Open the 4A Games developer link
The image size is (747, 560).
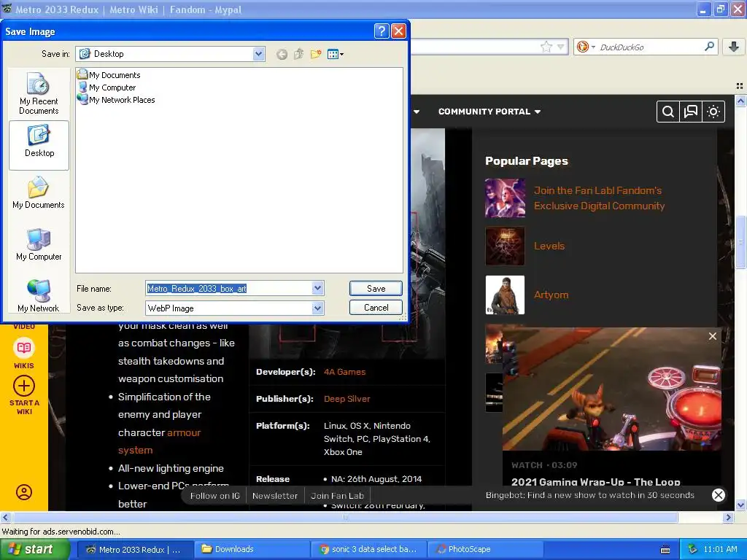[344, 372]
